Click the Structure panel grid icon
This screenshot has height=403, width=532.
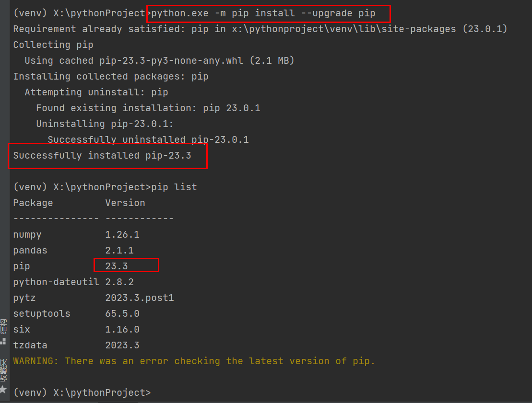[x=3, y=341]
